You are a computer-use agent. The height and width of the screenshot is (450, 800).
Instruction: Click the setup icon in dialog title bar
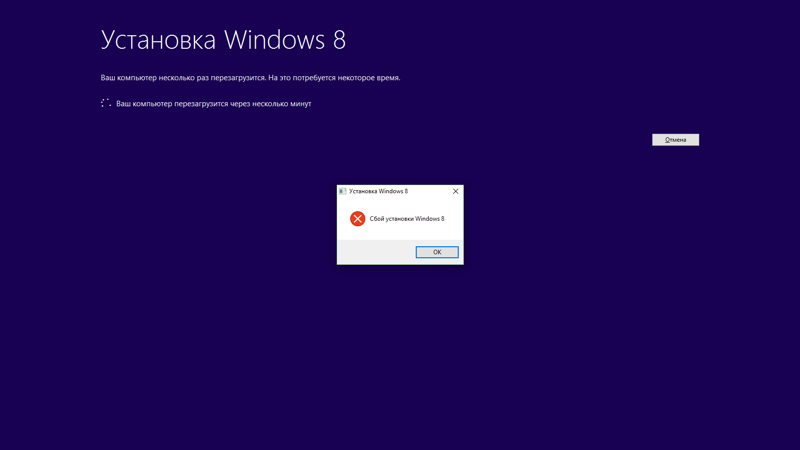pos(343,191)
